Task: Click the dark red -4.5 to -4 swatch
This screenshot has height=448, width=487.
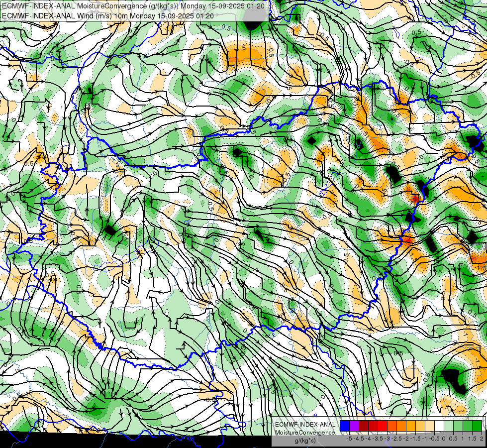Action: (364, 426)
